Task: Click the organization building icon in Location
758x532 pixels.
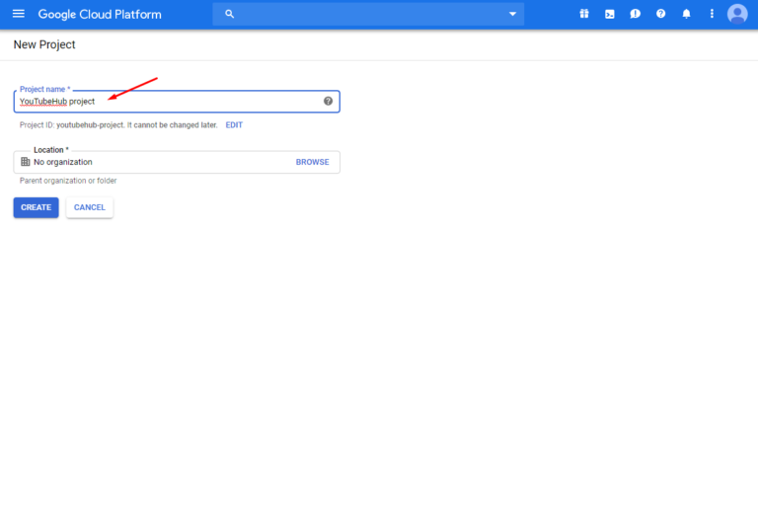Action: click(x=26, y=162)
